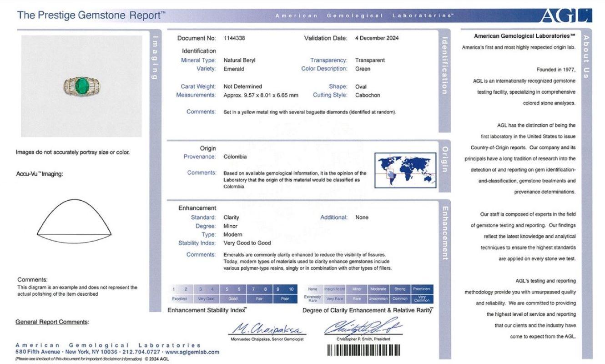
Task: Click 'The Prestige Gemstone Report' title
Action: pos(91,15)
